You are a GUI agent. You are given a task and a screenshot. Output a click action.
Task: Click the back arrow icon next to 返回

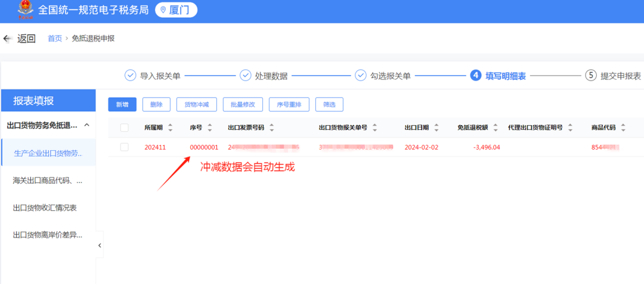[7, 39]
